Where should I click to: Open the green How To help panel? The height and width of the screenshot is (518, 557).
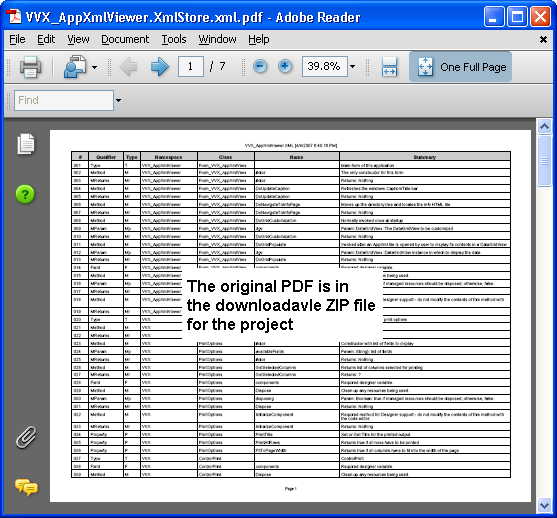[x=25, y=194]
